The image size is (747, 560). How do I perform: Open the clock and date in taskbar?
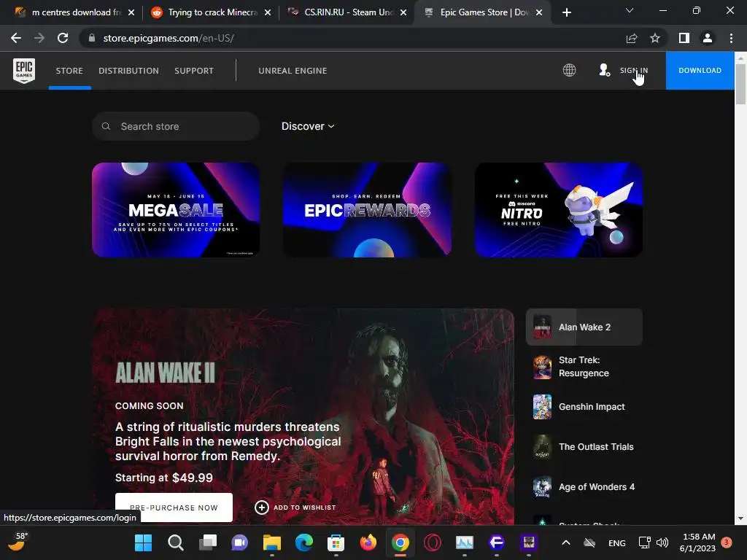pos(698,542)
